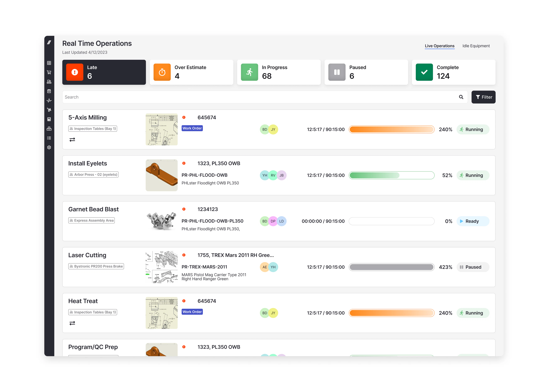Open the calendar schedule sidebar icon
This screenshot has width=548, height=392.
(x=49, y=91)
